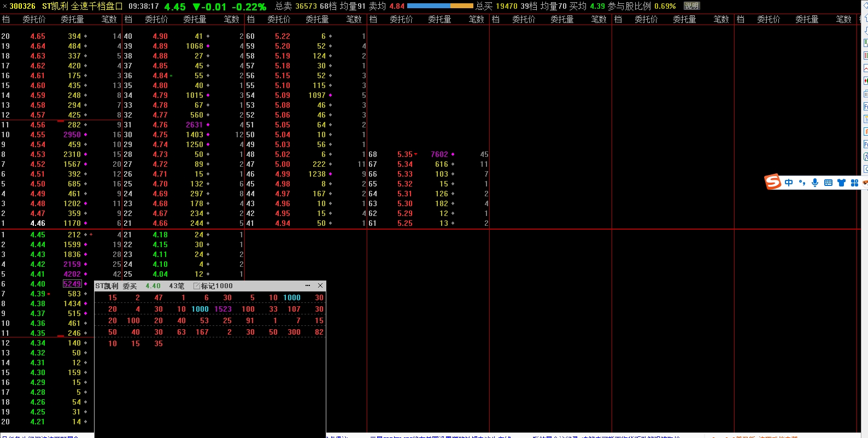Click the 说明 button in top bar
Image resolution: width=868 pixels, height=438 pixels.
pyautogui.click(x=692, y=6)
